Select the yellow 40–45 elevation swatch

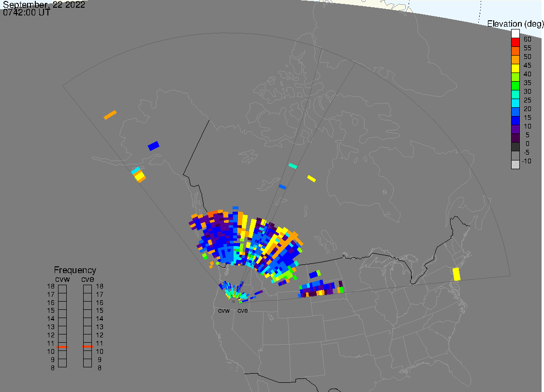tap(515, 68)
